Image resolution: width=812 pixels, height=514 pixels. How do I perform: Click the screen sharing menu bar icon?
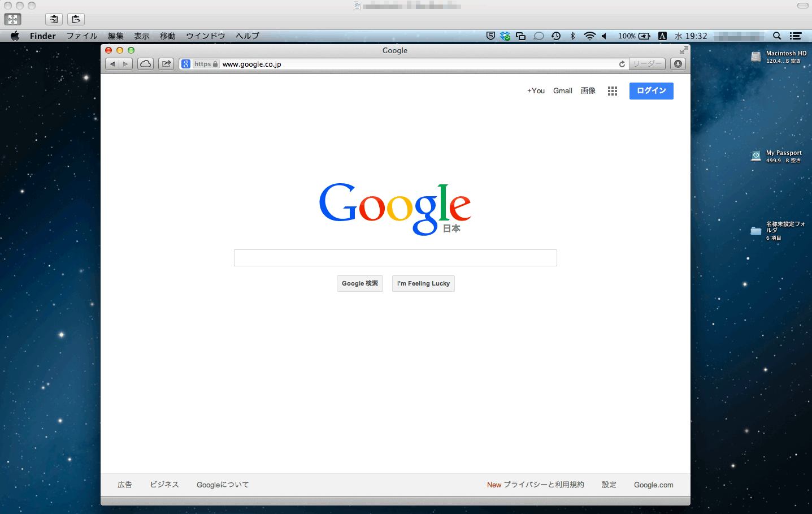click(x=521, y=36)
